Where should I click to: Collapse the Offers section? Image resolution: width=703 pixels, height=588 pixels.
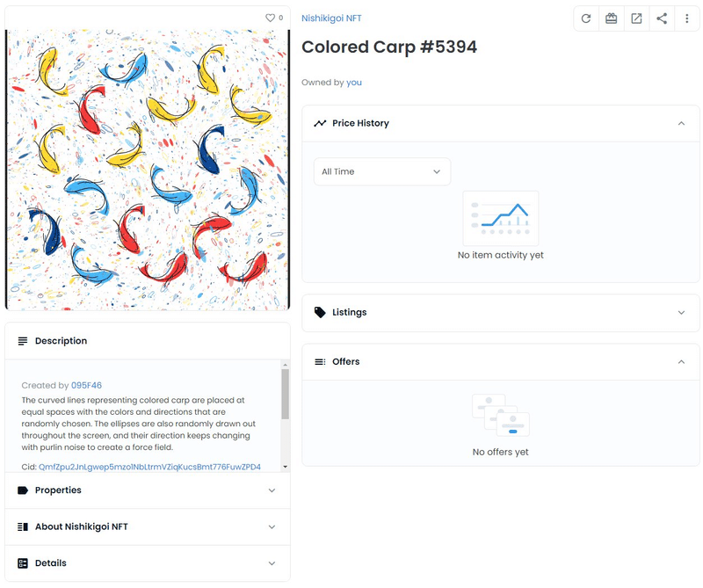click(682, 362)
